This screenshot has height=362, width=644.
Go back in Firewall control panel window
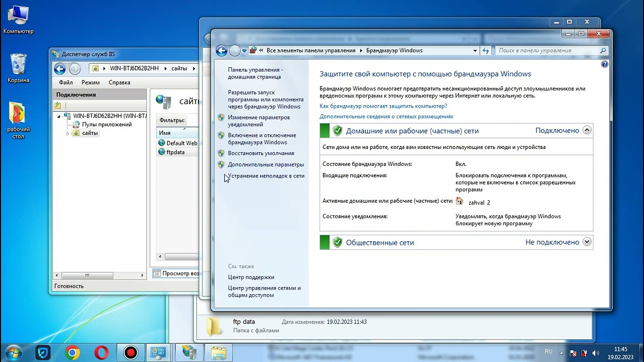[222, 50]
